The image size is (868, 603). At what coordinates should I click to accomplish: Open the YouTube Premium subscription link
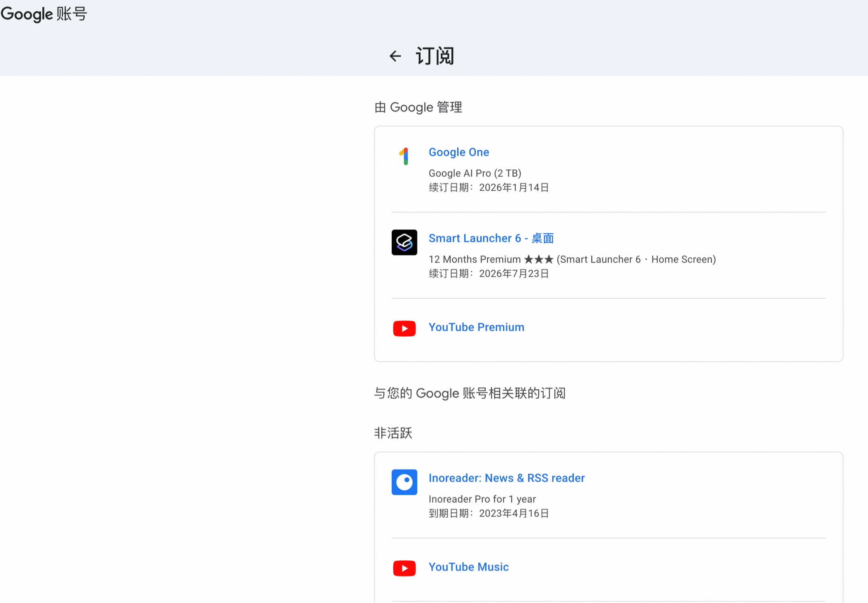pos(476,327)
